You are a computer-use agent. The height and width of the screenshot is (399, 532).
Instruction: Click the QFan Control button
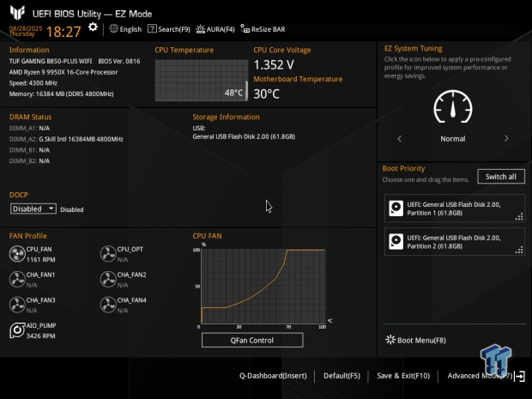(252, 341)
